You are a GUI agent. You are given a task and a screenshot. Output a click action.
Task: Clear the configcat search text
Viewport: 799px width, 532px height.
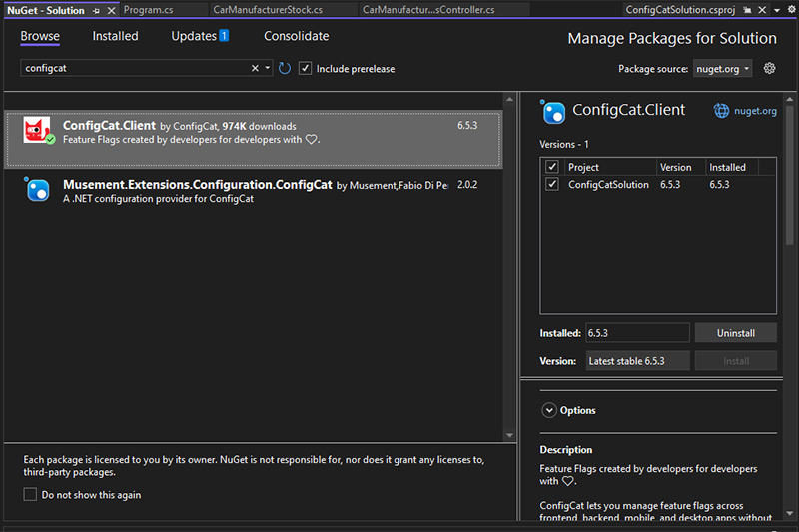tap(255, 68)
